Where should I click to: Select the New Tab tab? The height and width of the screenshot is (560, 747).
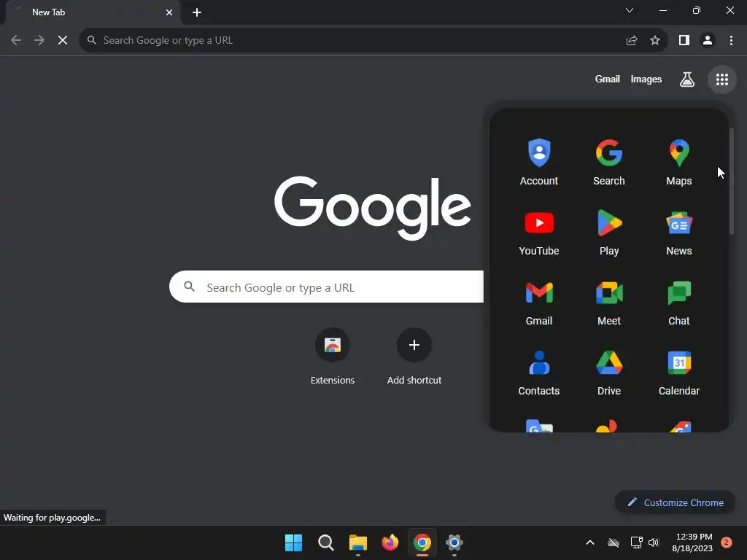tap(90, 12)
